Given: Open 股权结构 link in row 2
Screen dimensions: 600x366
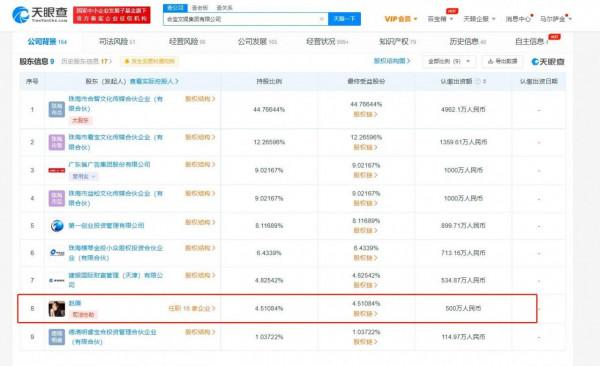Looking at the screenshot, I should click(200, 137).
